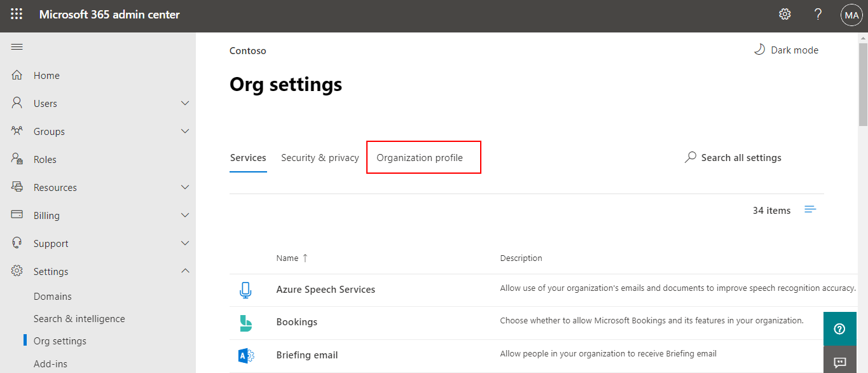
Task: Go to the Domains settings page
Action: 52,296
